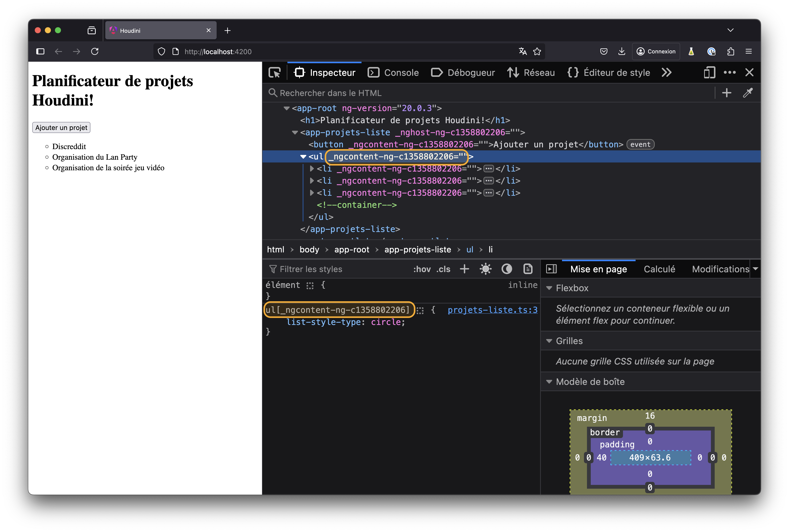
Task: Open the Firefox application menu
Action: [x=749, y=51]
